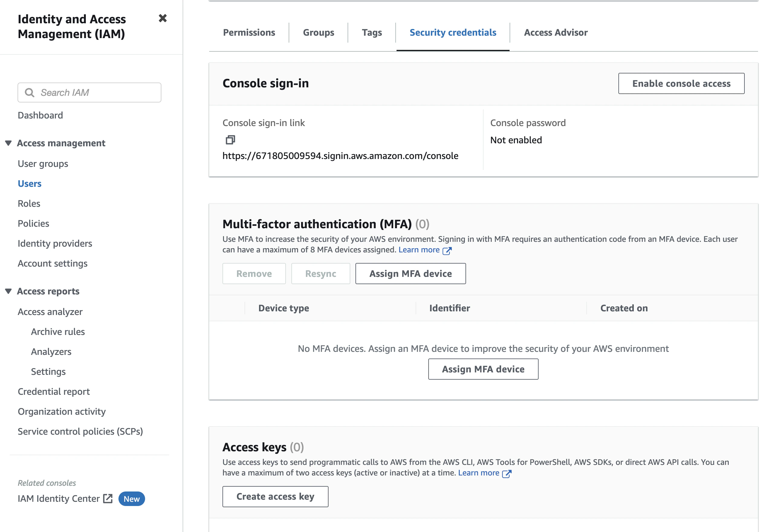
Task: Open IAM Identity Center via its external link icon
Action: pos(107,499)
